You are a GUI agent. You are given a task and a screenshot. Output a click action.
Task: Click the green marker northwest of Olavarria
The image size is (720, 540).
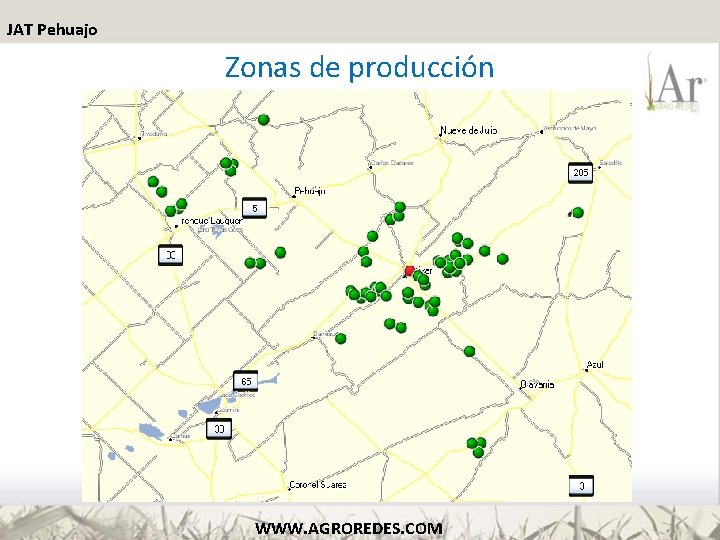469,351
